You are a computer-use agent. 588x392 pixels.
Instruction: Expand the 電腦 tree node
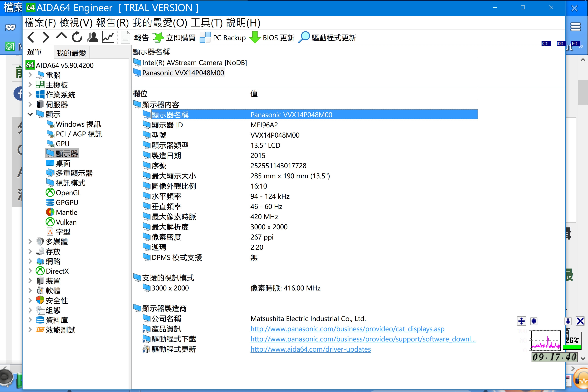tap(30, 75)
